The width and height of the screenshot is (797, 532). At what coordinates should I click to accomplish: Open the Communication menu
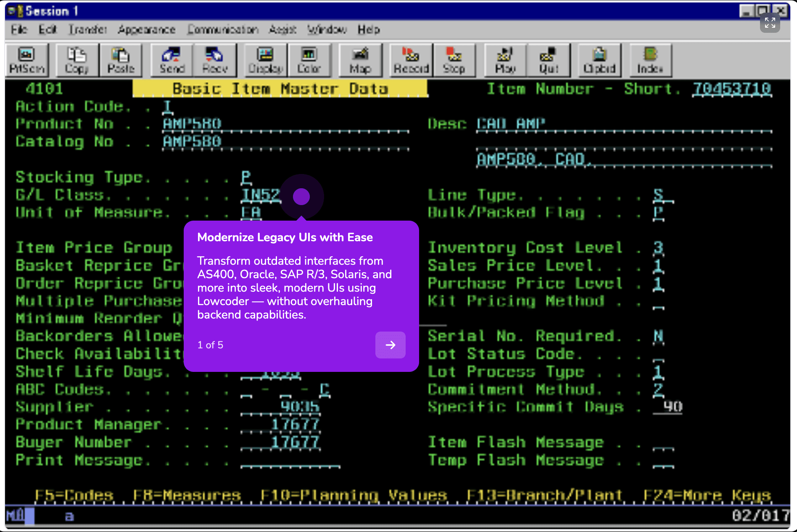pos(223,29)
